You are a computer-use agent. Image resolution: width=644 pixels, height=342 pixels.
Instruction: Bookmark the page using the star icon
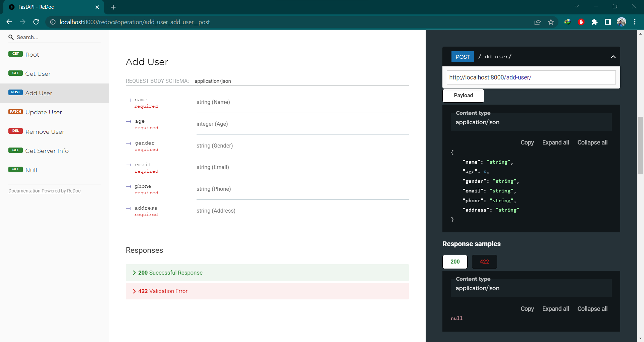click(x=551, y=22)
